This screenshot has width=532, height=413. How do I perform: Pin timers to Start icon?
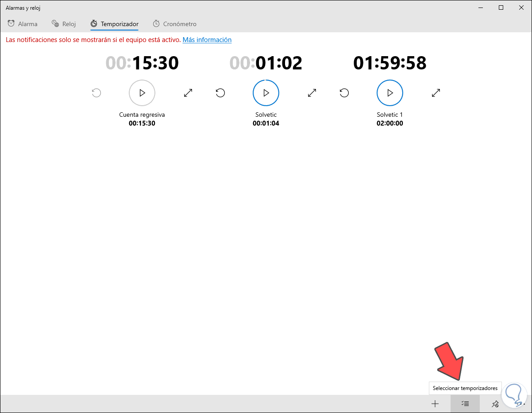point(495,404)
